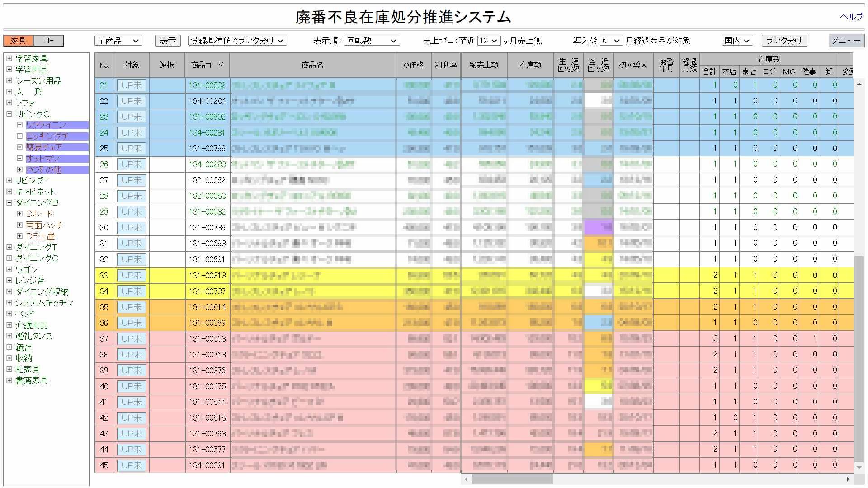868x488 pixels.
Task: Select ワゴン in the category tree
Action: tap(26, 269)
